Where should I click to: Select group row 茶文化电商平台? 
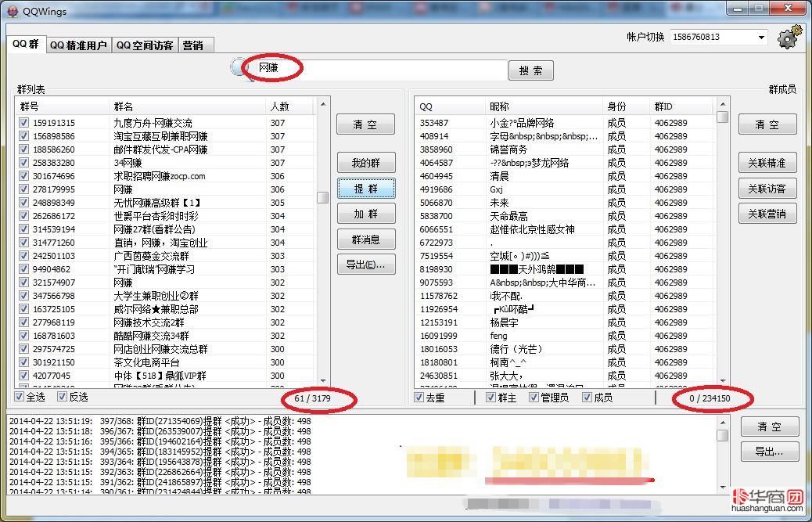tap(165, 362)
